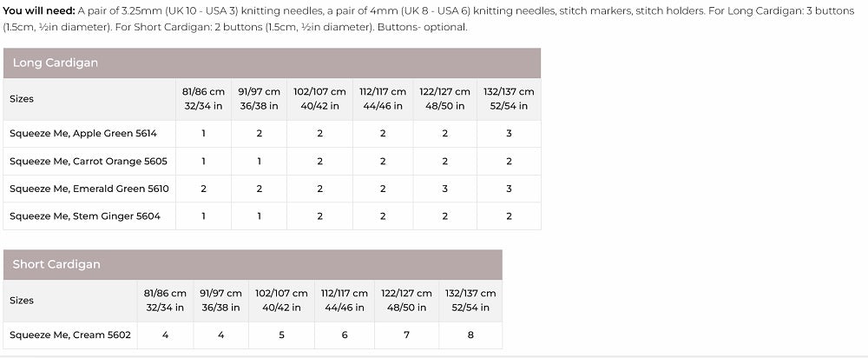The image size is (868, 358).
Task: Click the Sizes cell in the Short Cardigan table
Action: pos(22,301)
